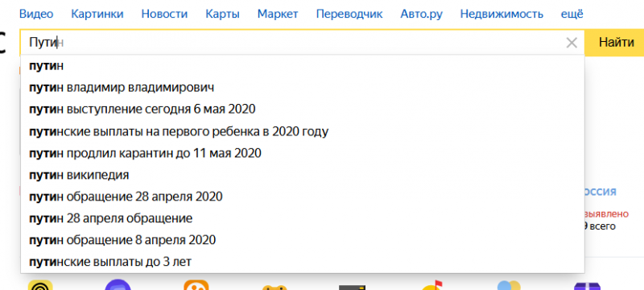Open the Маркет service link
Screen dimensions: 644x290
(278, 14)
